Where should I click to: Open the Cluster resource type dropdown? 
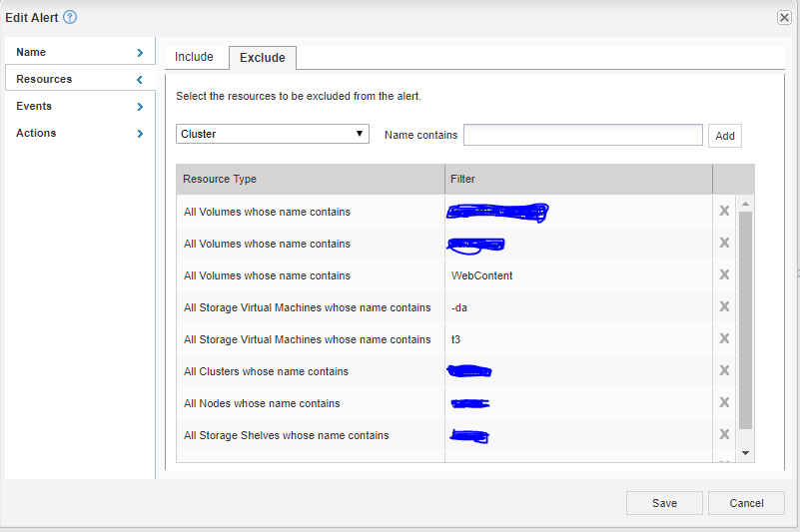click(273, 134)
